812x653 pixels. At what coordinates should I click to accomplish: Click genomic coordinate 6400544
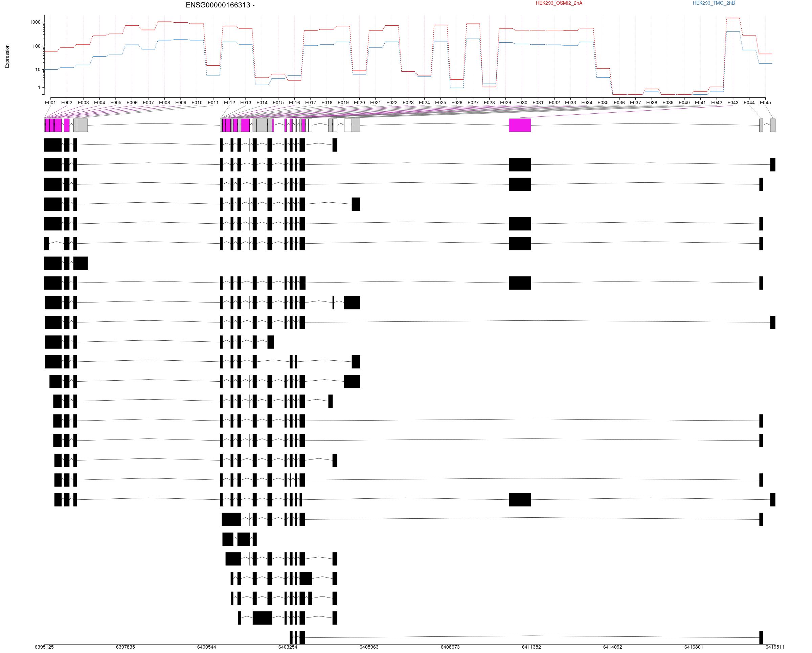pos(206,647)
